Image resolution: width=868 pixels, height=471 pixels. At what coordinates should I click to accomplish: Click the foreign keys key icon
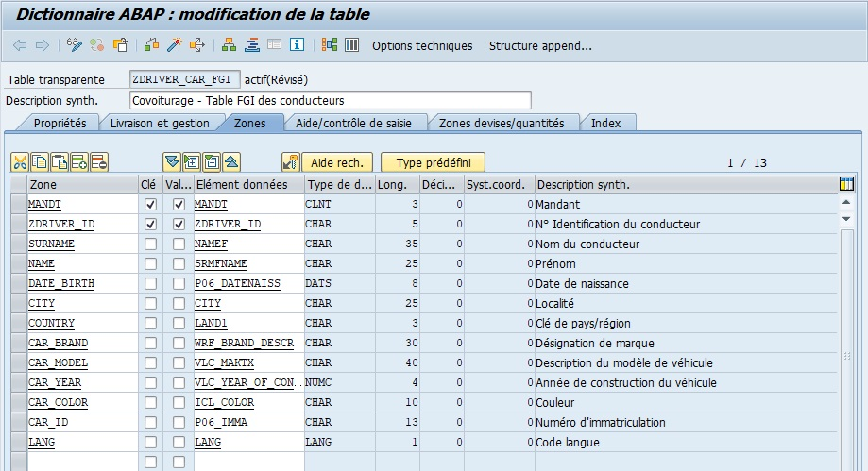291,162
